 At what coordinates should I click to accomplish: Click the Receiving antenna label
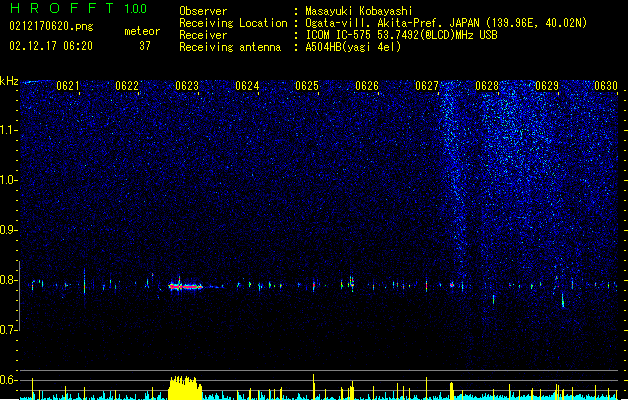pos(230,47)
